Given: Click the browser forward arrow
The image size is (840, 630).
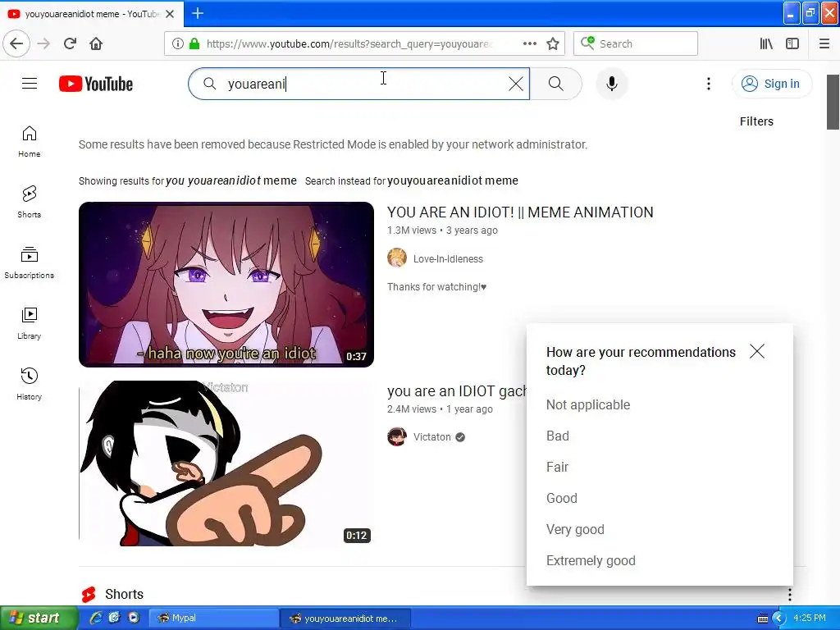Looking at the screenshot, I should coord(44,43).
